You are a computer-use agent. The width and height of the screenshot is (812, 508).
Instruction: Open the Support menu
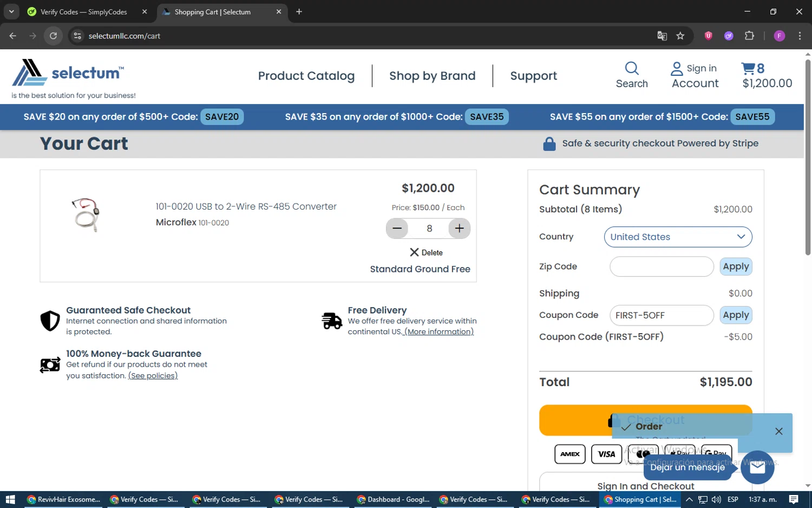point(533,76)
